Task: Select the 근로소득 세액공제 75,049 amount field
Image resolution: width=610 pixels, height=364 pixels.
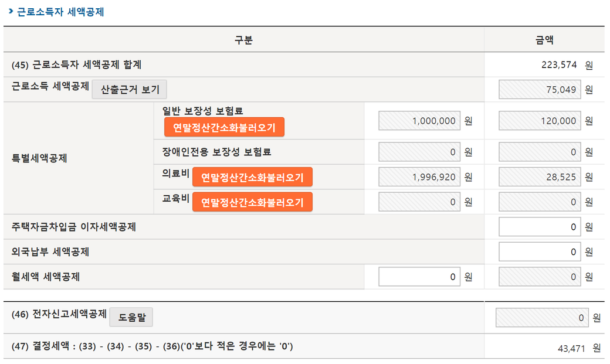Action: point(540,90)
